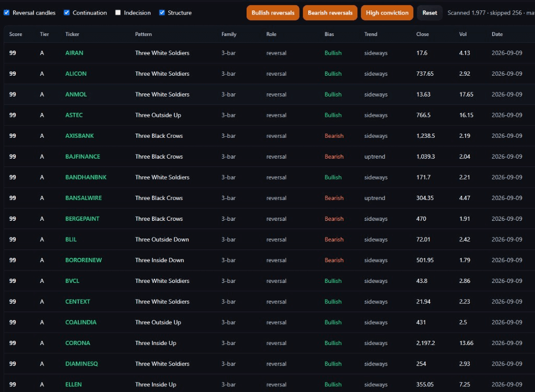The image size is (535, 392).
Task: Sort by the Family column header
Action: 229,34
